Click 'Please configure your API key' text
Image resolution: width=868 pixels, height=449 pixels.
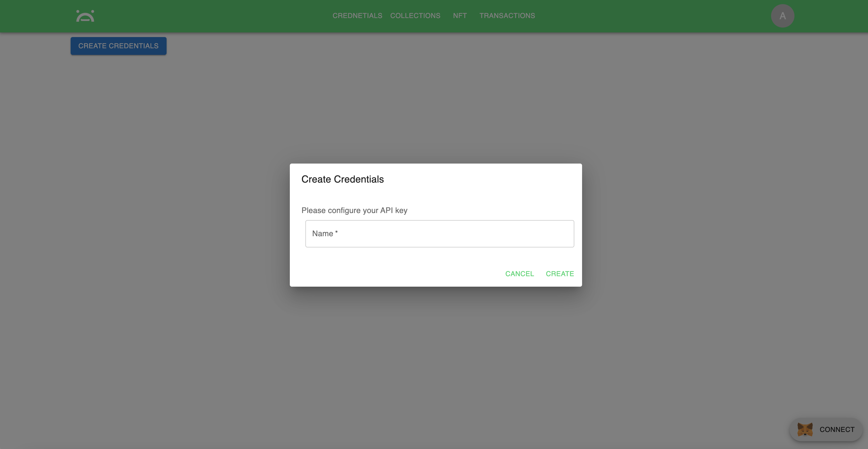point(354,211)
